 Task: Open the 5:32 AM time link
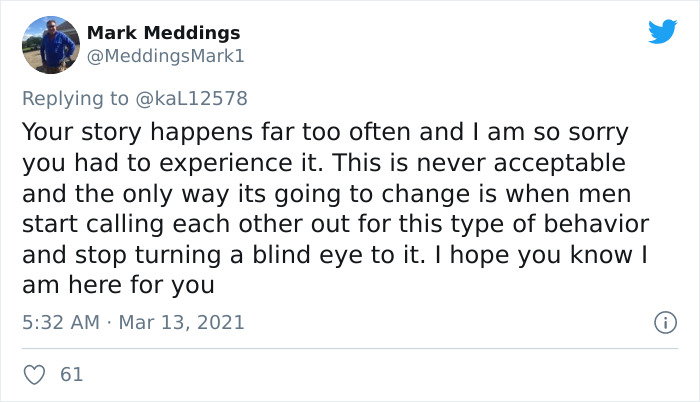point(58,323)
